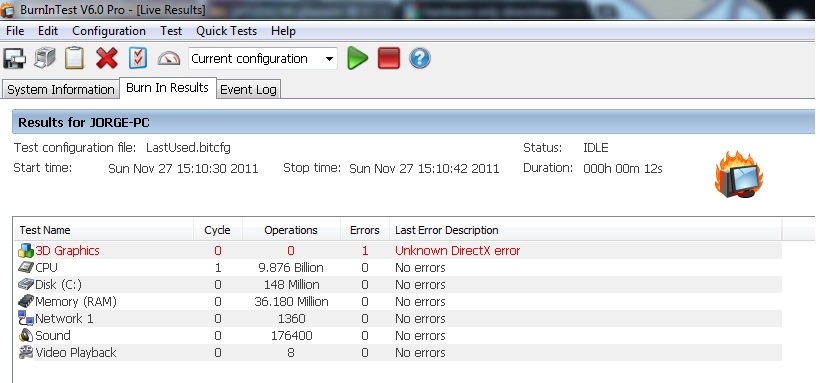Open the Help menu
The image size is (820, 383).
coord(283,31)
